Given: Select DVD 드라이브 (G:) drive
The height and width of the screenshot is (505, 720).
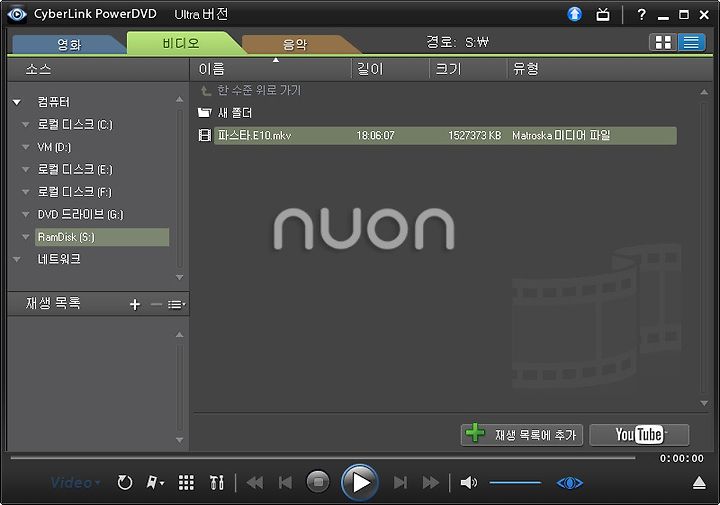Looking at the screenshot, I should tap(80, 214).
